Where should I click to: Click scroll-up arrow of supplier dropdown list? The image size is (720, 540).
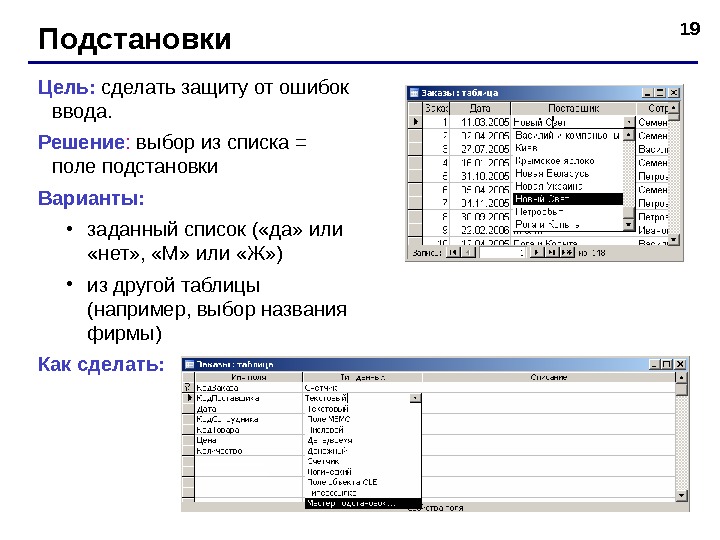[629, 135]
